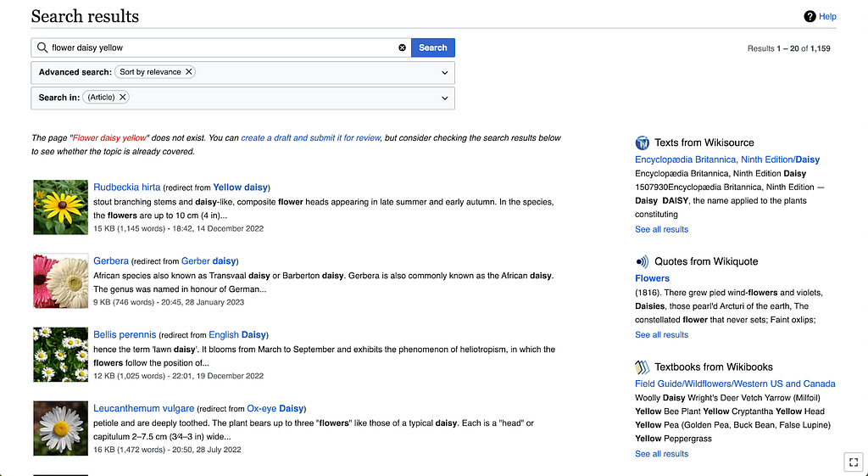The image size is (868, 476).
Task: Click 'create a draft and submit it for review'
Action: 310,138
